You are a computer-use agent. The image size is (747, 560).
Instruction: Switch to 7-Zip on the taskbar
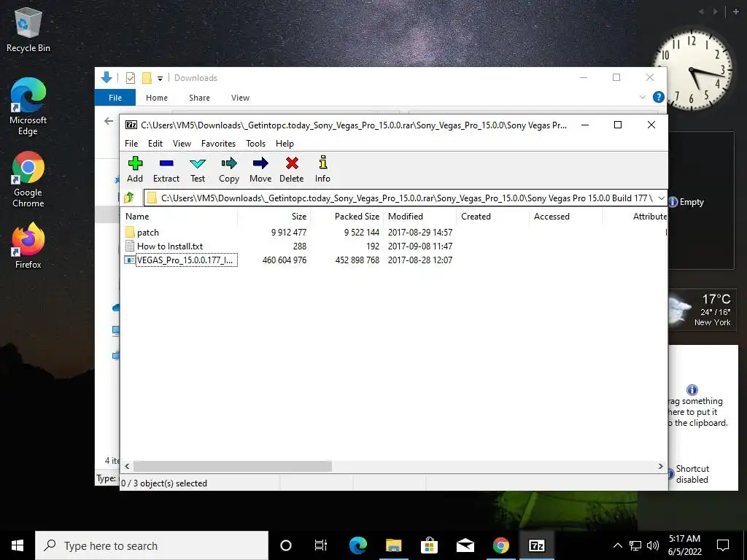536,545
